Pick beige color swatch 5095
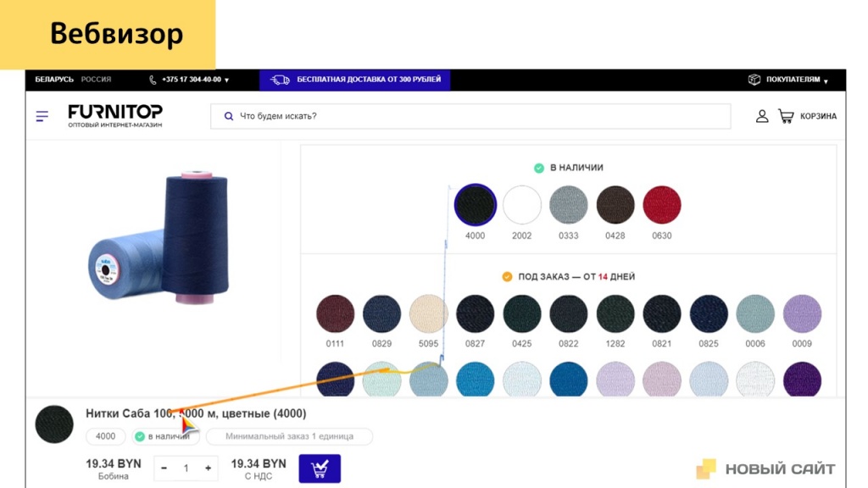 click(428, 314)
